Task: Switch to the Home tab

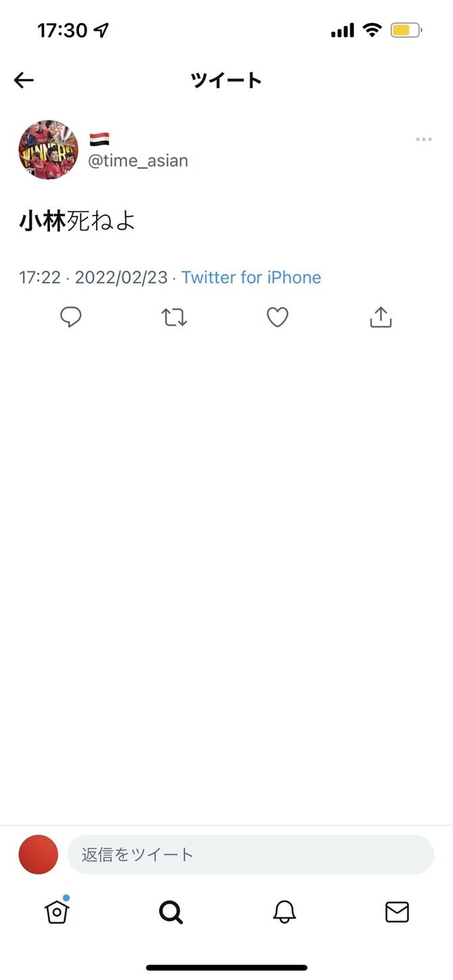Action: (57, 912)
